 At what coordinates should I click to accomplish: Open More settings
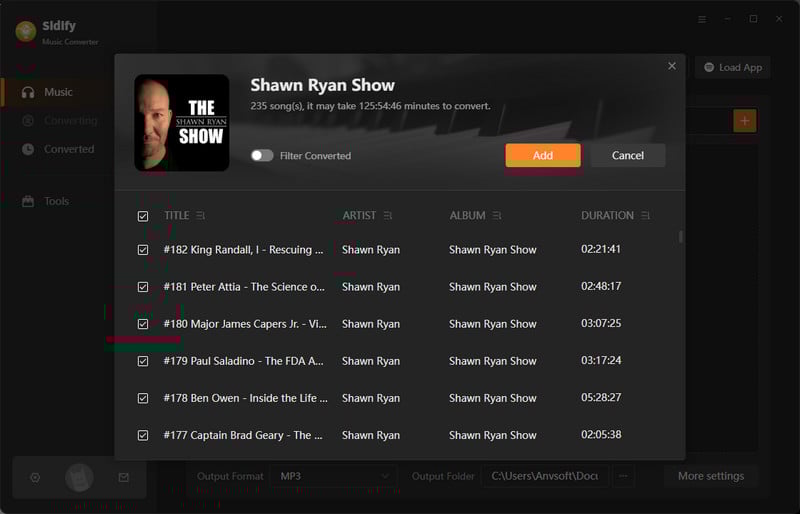711,476
